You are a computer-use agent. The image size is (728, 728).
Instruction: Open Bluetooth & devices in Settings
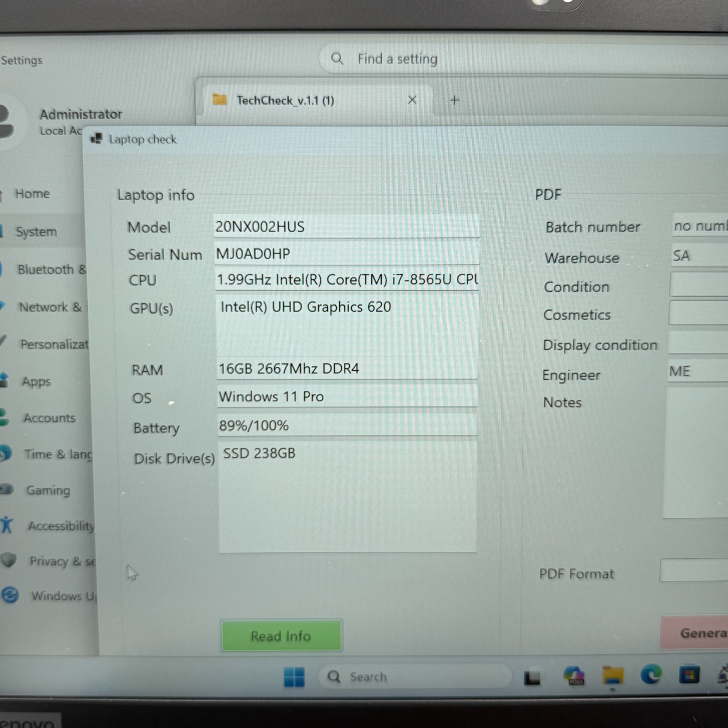click(51, 269)
